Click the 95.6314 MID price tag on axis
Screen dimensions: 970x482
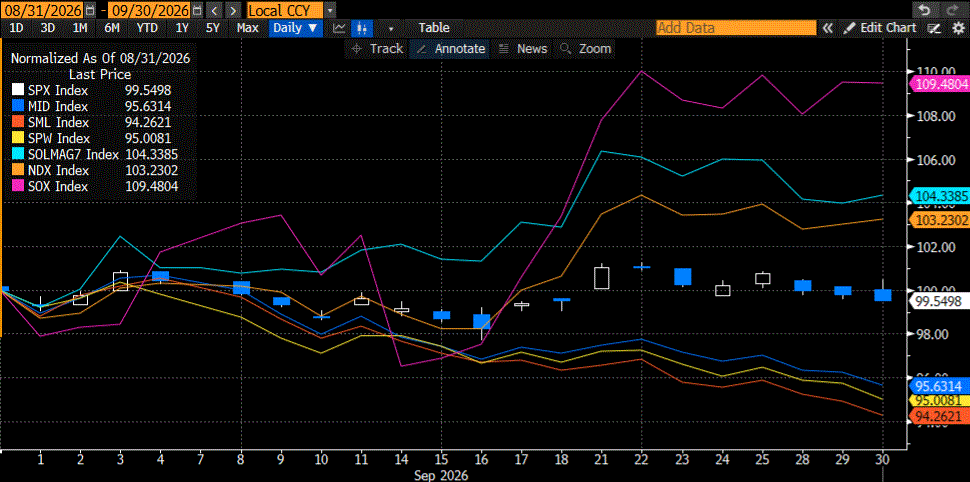click(938, 386)
